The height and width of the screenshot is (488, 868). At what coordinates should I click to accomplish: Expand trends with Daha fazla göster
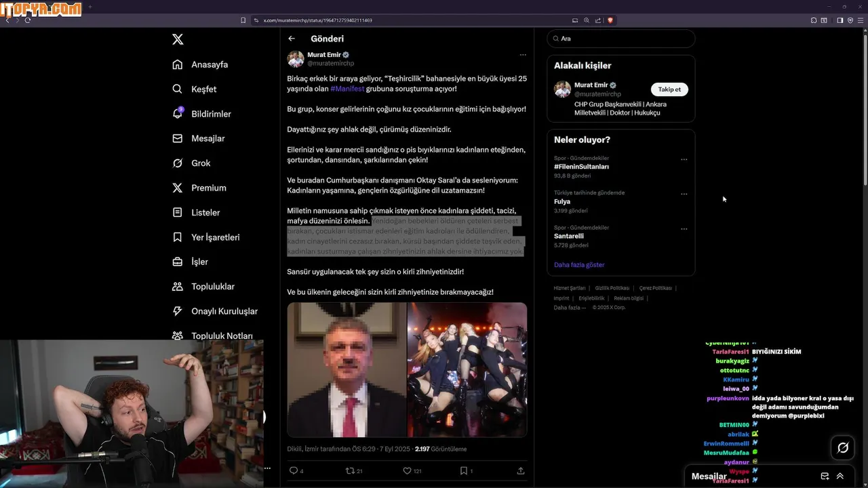tap(579, 265)
